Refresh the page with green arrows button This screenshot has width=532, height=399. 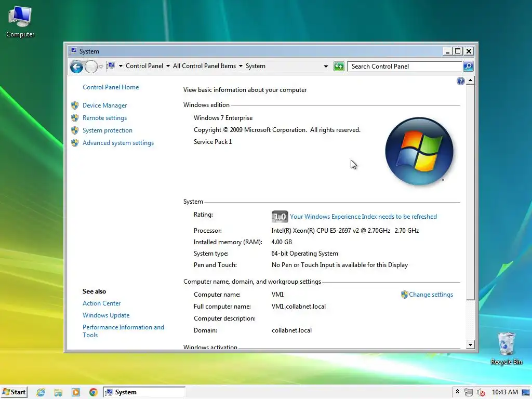tap(339, 66)
